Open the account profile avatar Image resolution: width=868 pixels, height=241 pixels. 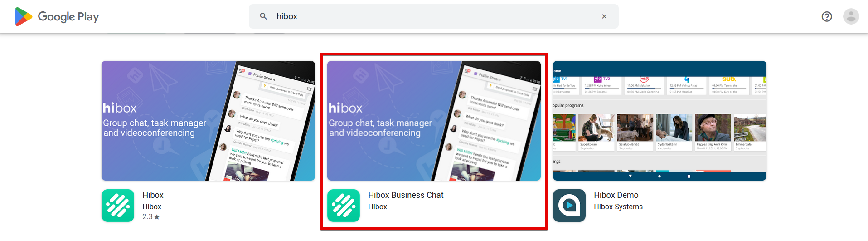(x=851, y=16)
